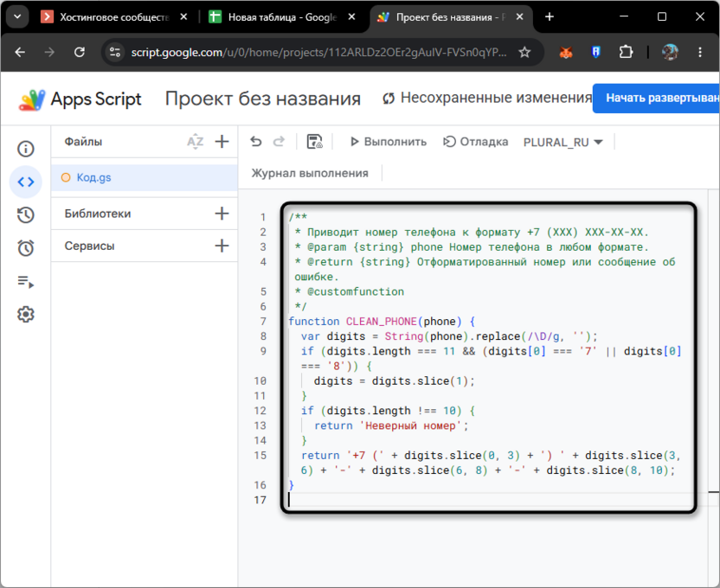Click the Сервисы section label
Image resolution: width=720 pixels, height=588 pixels.
[89, 246]
